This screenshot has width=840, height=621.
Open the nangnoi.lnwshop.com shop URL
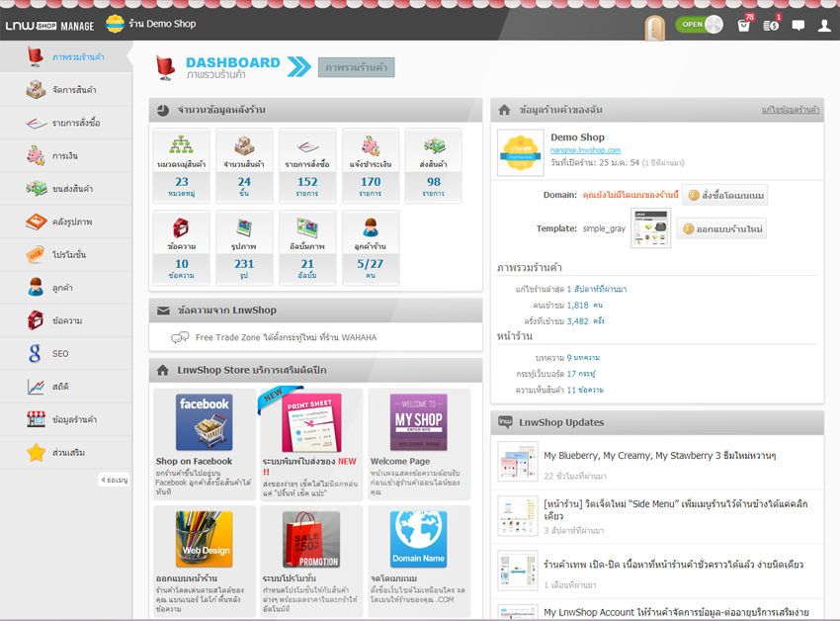585,150
